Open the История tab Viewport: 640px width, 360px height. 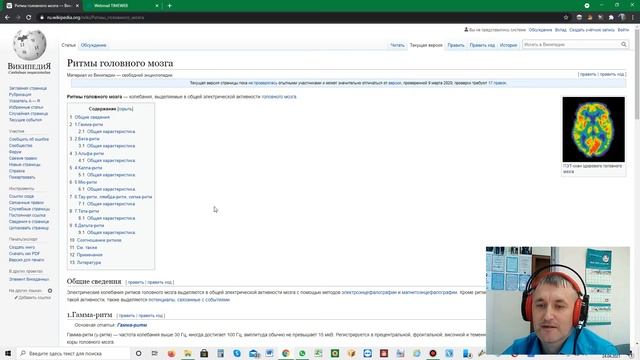[x=509, y=45]
